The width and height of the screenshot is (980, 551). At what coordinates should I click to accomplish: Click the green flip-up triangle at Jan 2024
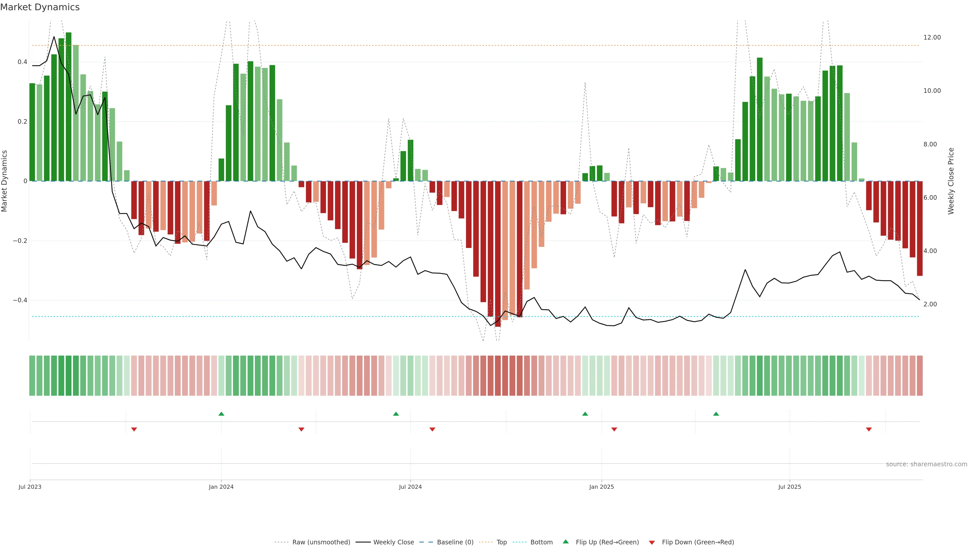(x=222, y=414)
